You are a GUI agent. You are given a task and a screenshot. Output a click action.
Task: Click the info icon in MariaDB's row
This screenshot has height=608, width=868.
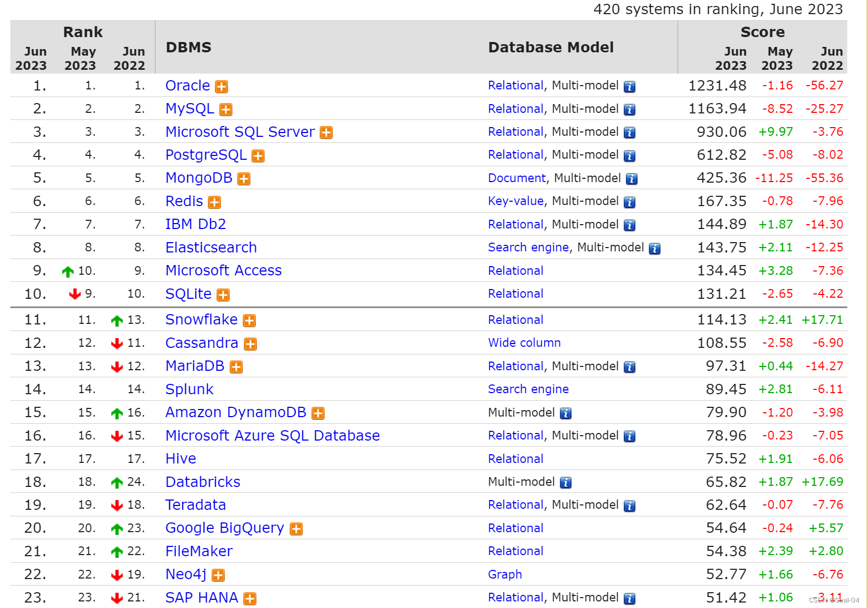point(630,367)
